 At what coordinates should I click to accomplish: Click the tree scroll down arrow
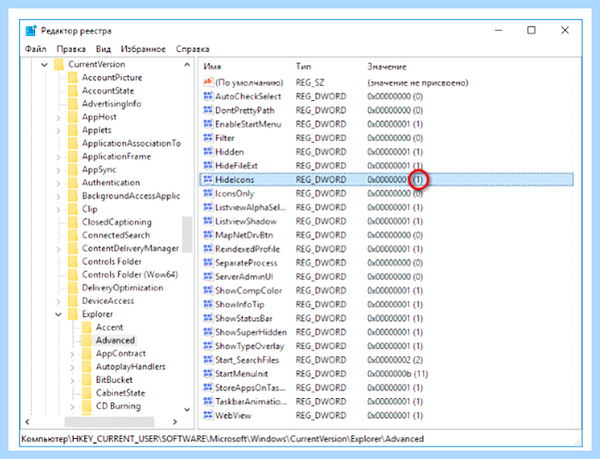187,410
